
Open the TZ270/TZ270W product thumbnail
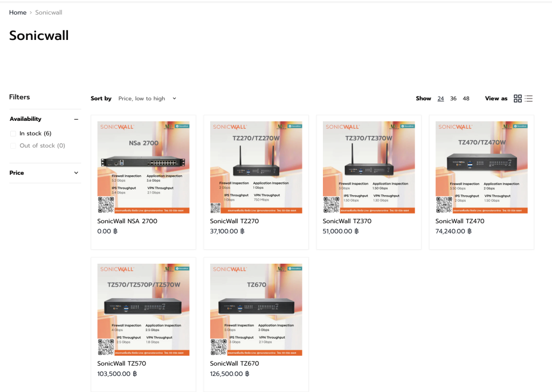click(256, 167)
